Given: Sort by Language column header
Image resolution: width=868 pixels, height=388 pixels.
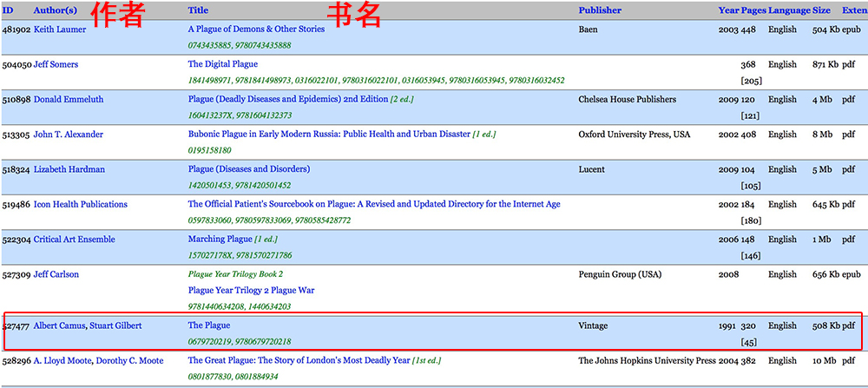Looking at the screenshot, I should coord(789,10).
